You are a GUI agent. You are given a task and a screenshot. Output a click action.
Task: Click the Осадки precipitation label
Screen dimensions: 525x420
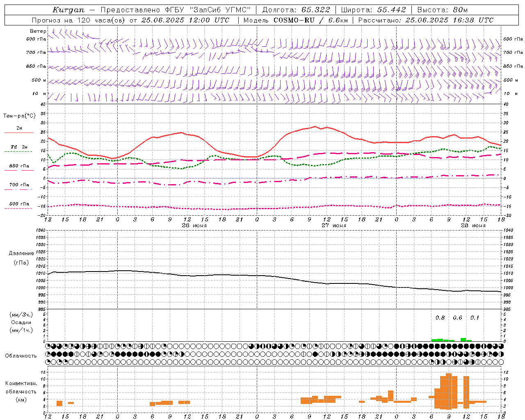click(21, 322)
